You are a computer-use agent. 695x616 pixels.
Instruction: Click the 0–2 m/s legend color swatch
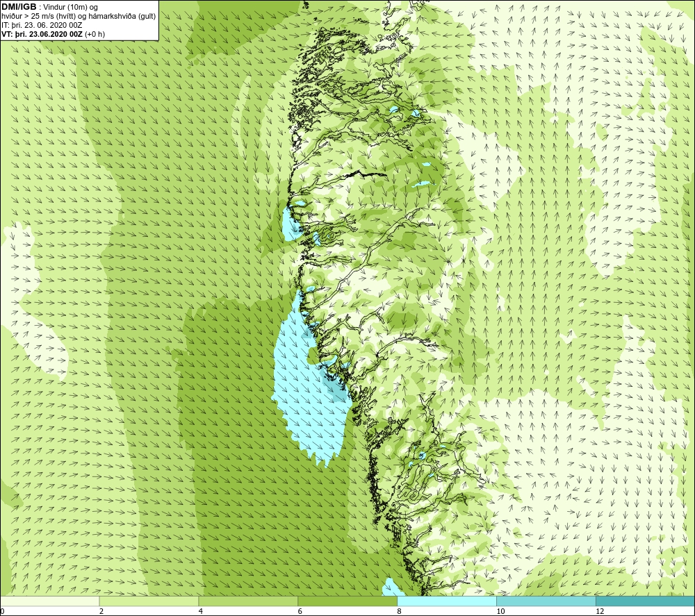[49, 601]
